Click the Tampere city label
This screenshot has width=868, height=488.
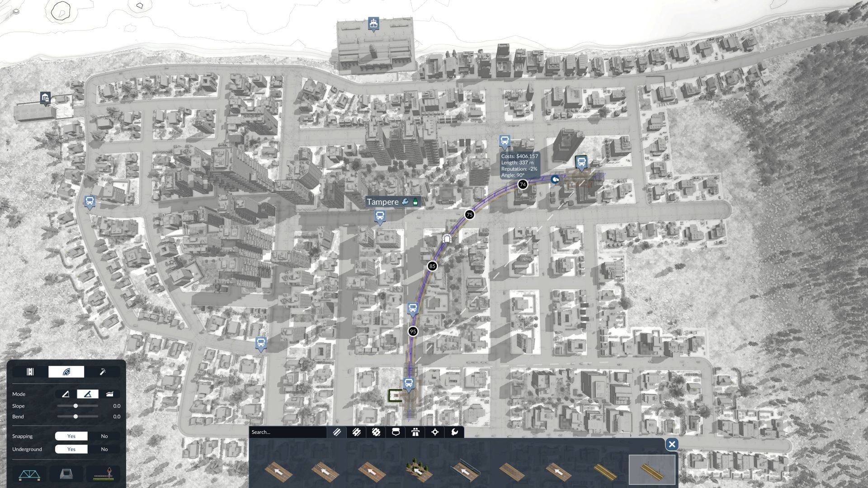tap(383, 202)
